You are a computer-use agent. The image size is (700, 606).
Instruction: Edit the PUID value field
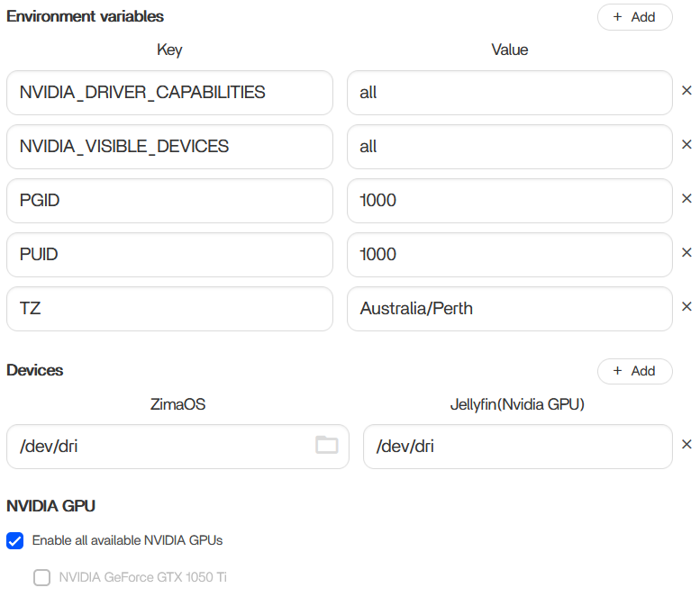[x=509, y=255]
